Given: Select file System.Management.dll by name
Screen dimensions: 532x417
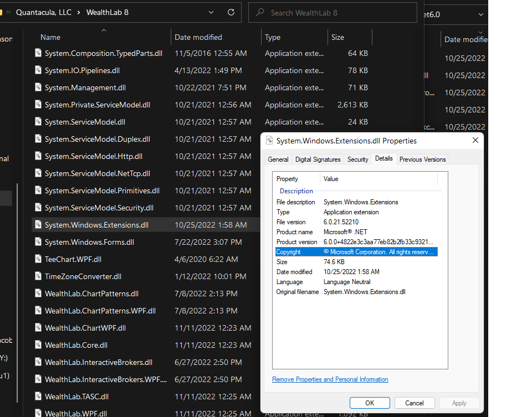Looking at the screenshot, I should [85, 87].
